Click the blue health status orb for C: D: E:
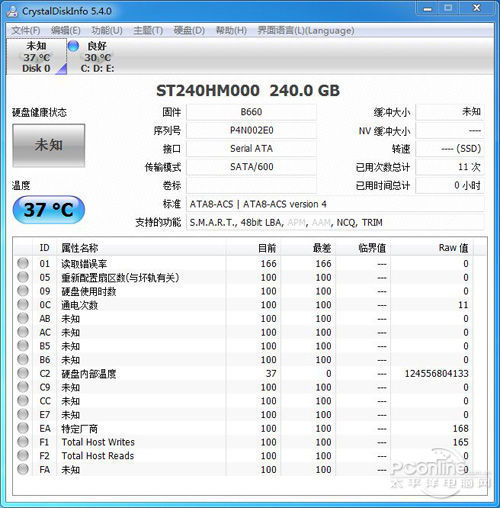The height and width of the screenshot is (508, 500). pos(73,46)
